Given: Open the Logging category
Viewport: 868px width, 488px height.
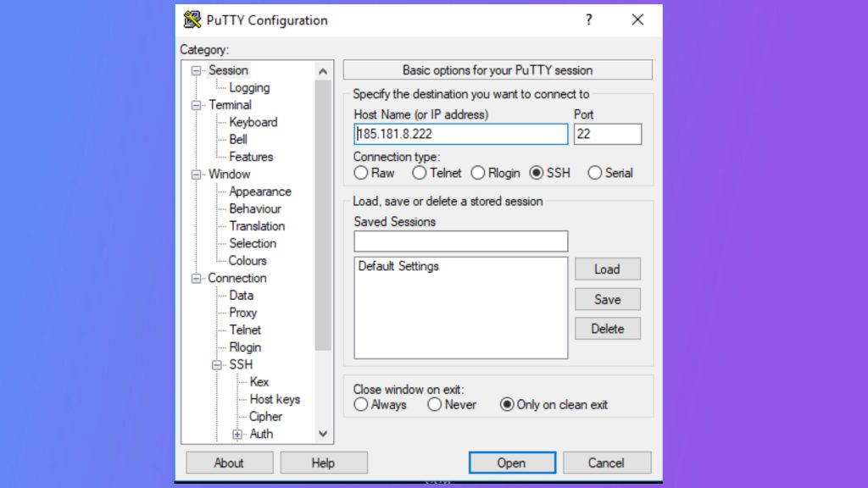Looking at the screenshot, I should pos(249,87).
